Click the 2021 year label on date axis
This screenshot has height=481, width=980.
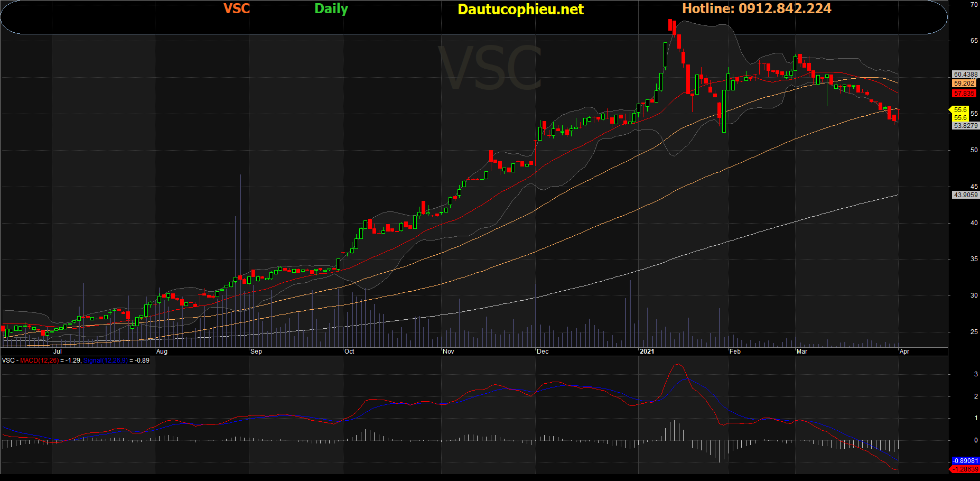click(647, 351)
